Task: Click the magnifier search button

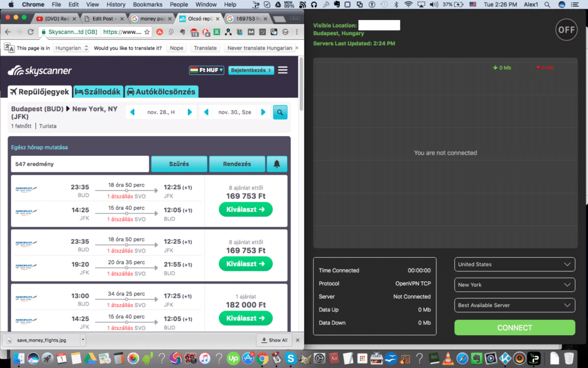Action: pos(280,112)
